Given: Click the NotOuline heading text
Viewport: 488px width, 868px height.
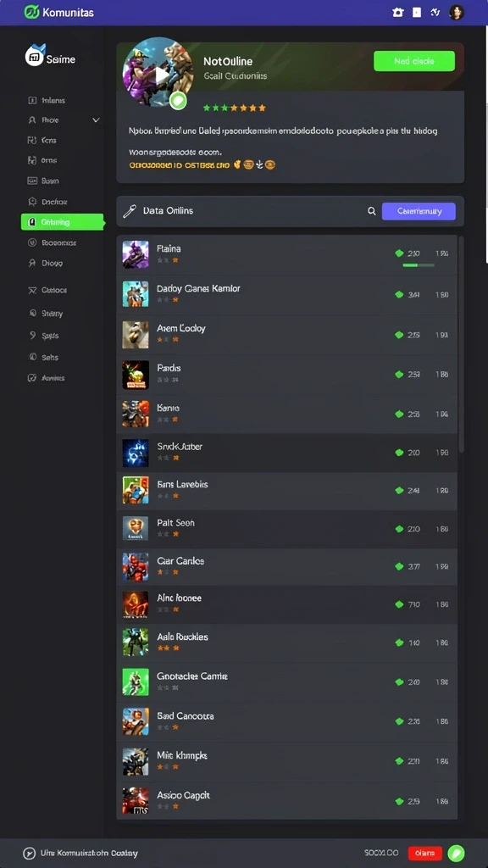Looking at the screenshot, I should coord(228,61).
